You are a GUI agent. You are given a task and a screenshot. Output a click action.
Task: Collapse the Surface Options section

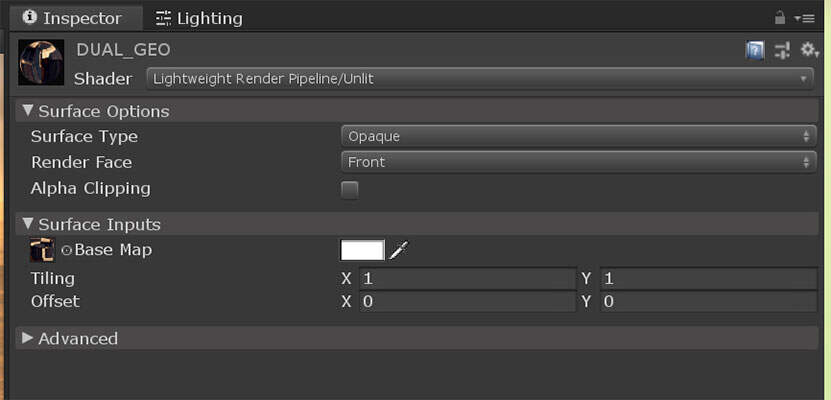point(28,111)
